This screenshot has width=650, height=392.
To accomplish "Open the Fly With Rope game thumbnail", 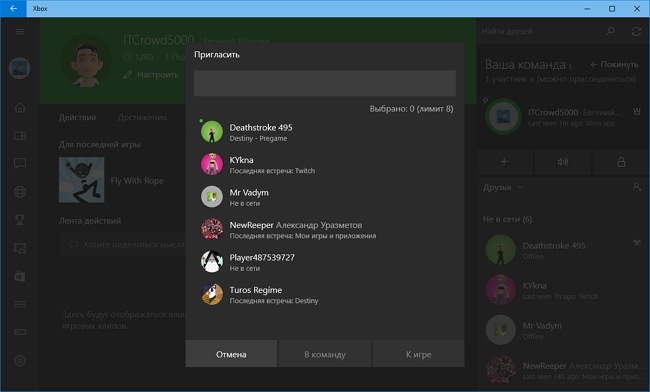I will [x=81, y=180].
